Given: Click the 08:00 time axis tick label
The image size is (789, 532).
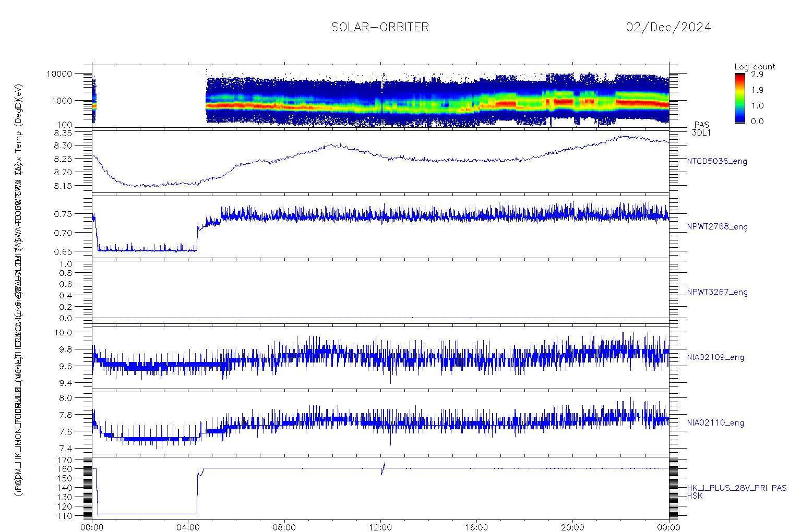Looking at the screenshot, I should [x=284, y=527].
